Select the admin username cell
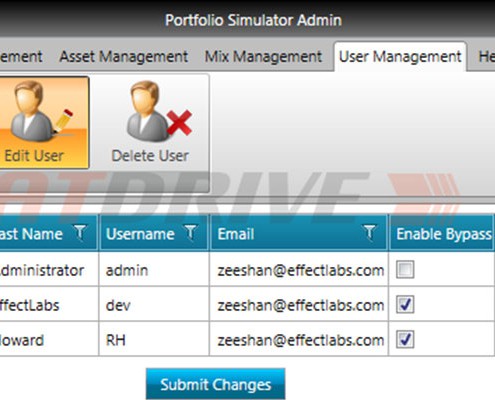Viewport: 495px width, 400px height. (154, 269)
